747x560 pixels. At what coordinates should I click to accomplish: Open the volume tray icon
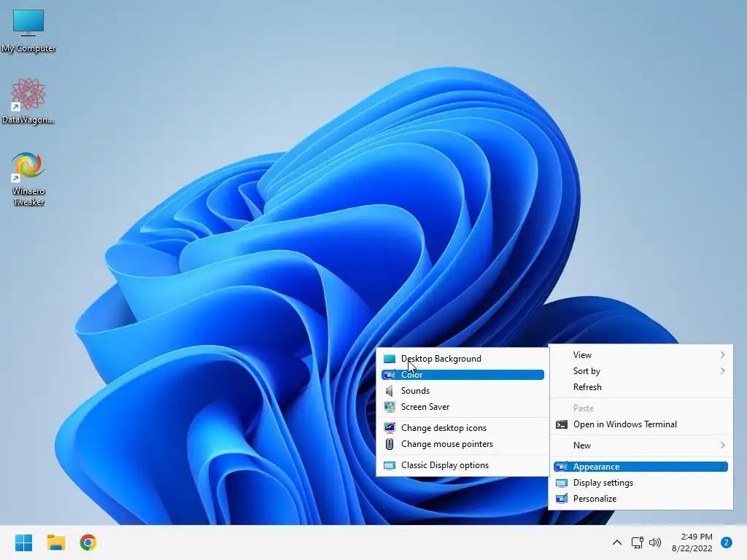[x=656, y=542]
